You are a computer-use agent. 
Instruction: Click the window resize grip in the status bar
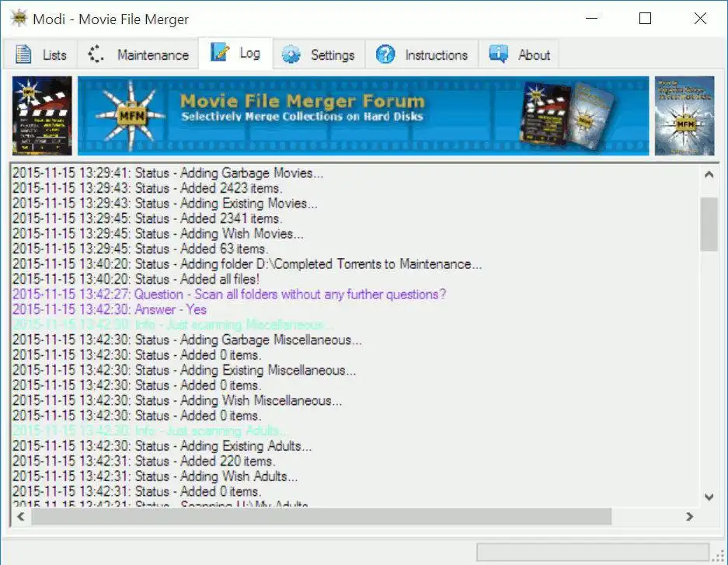point(719,555)
